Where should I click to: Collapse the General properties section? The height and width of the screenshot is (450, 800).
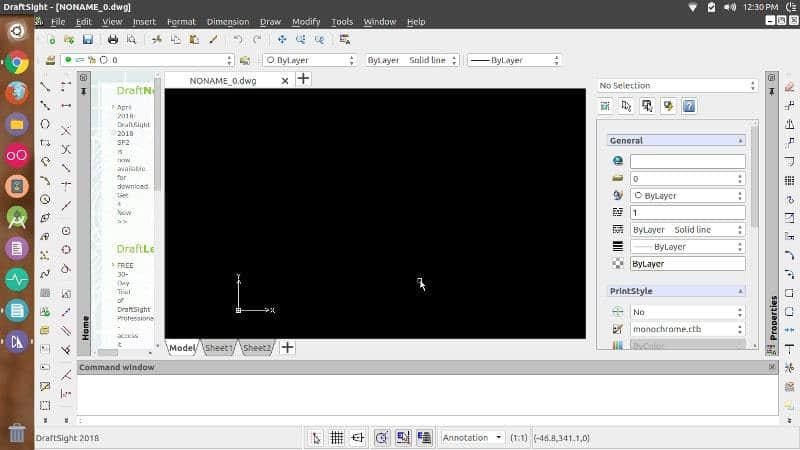(740, 141)
